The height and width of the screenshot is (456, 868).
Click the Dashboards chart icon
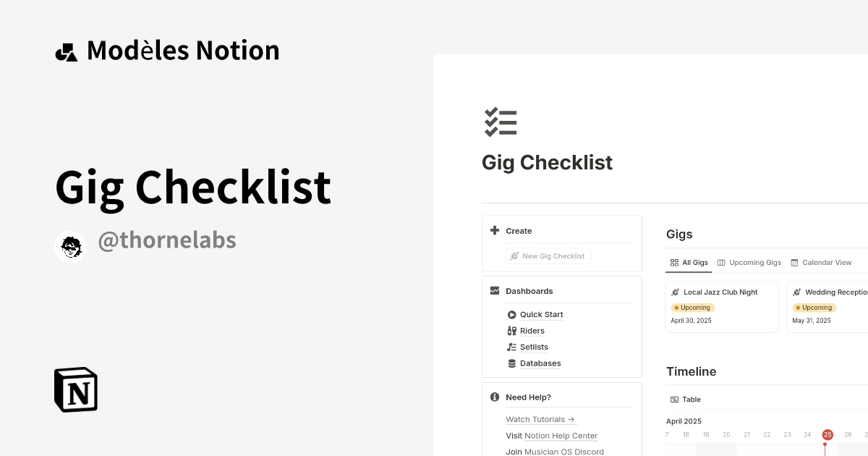(495, 290)
